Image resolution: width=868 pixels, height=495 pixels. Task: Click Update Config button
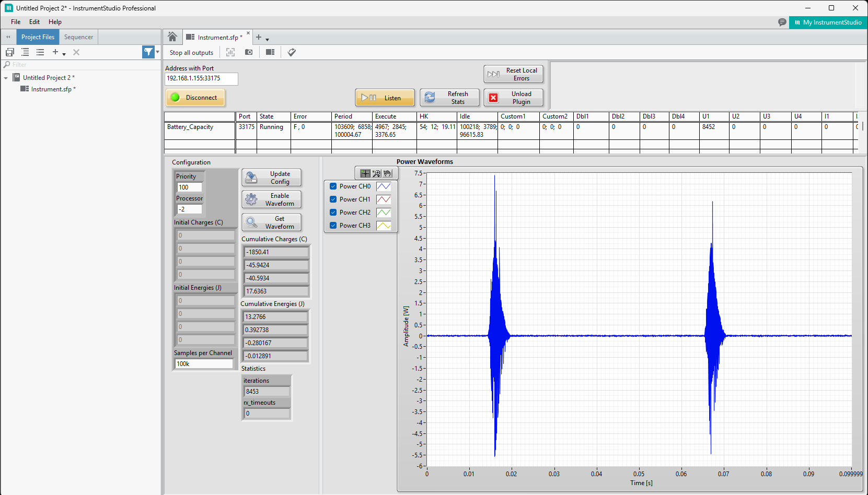pyautogui.click(x=272, y=178)
